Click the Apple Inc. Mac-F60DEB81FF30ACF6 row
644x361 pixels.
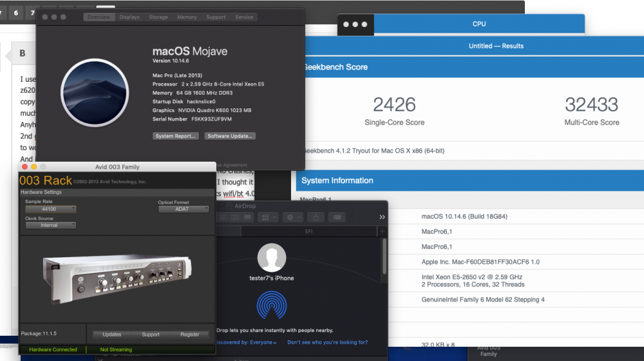(480, 262)
